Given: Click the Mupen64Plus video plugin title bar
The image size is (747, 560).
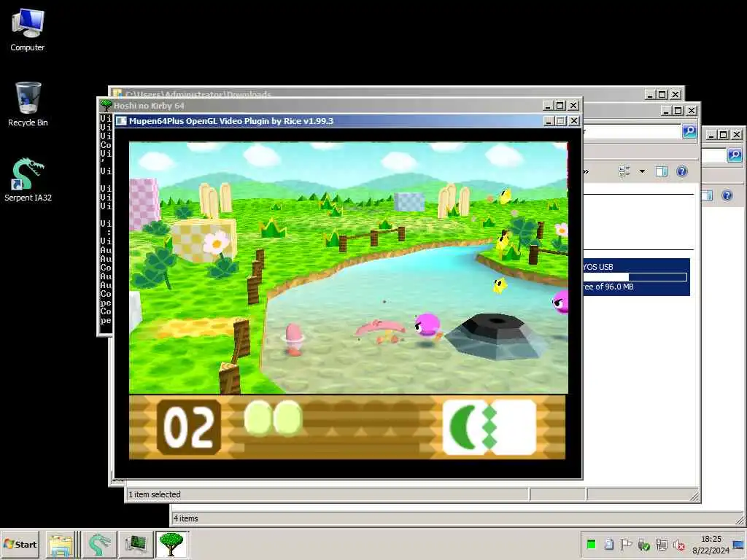Looking at the screenshot, I should point(329,121).
